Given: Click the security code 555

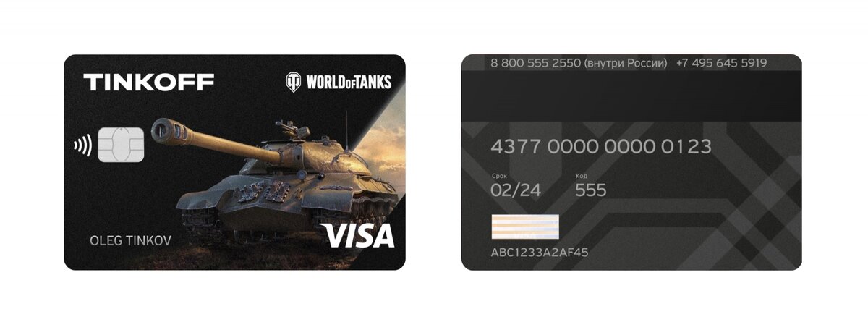Looking at the screenshot, I should [591, 190].
